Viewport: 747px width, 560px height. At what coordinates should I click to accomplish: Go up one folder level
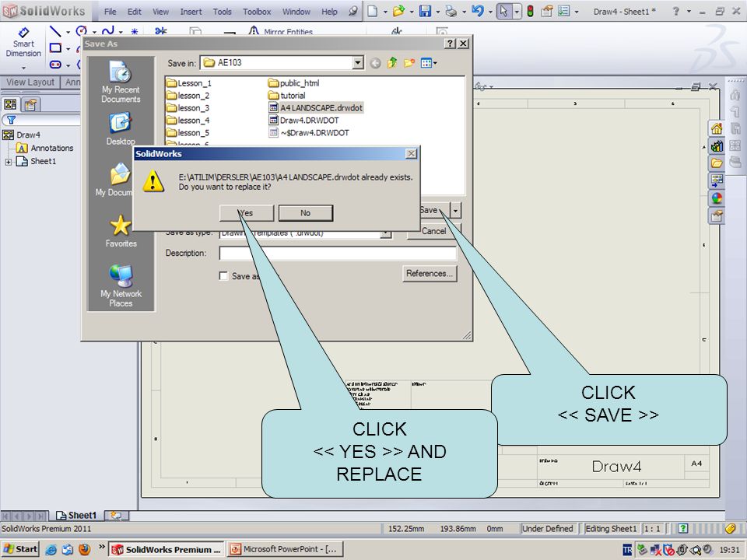click(392, 62)
